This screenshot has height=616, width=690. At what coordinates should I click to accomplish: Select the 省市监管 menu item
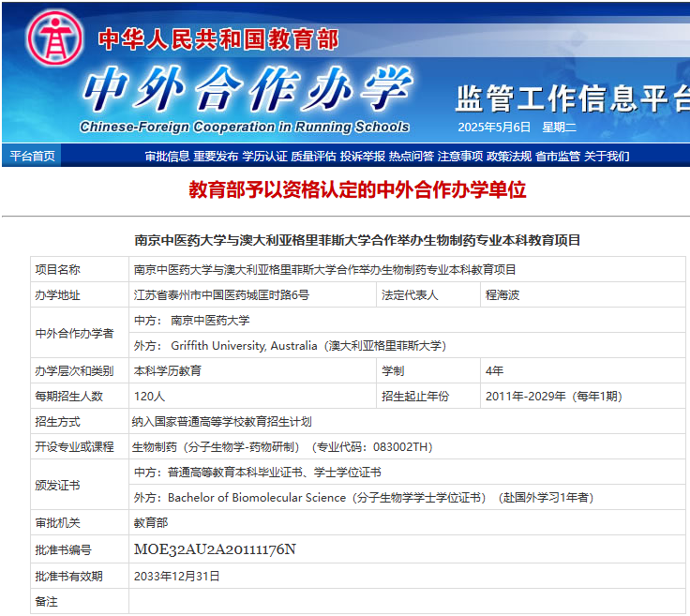558,157
